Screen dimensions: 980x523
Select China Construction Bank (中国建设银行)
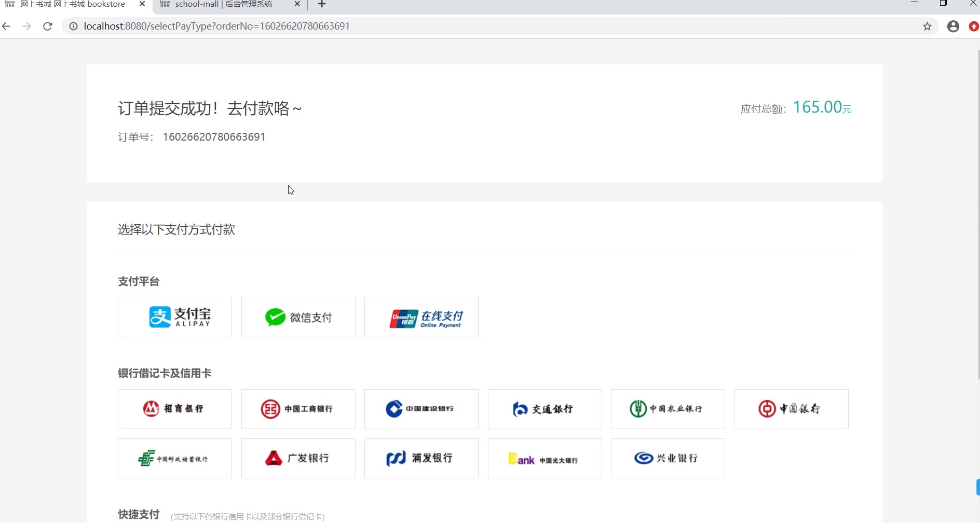coord(421,409)
